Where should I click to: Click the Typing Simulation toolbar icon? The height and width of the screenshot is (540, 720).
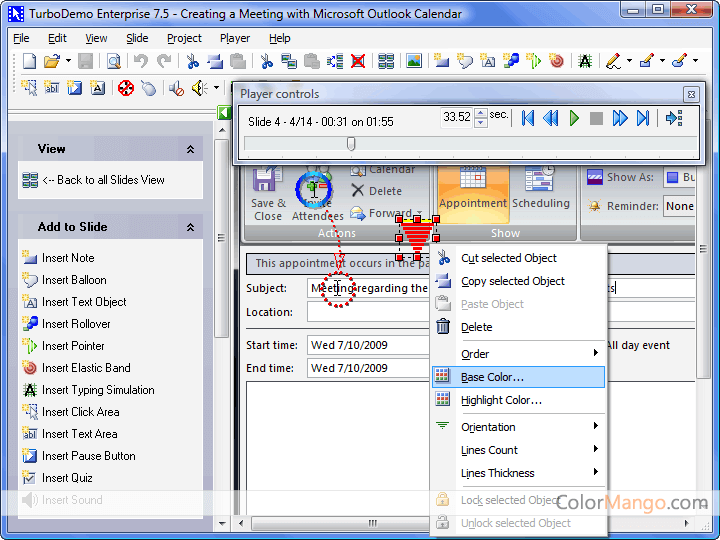click(585, 61)
